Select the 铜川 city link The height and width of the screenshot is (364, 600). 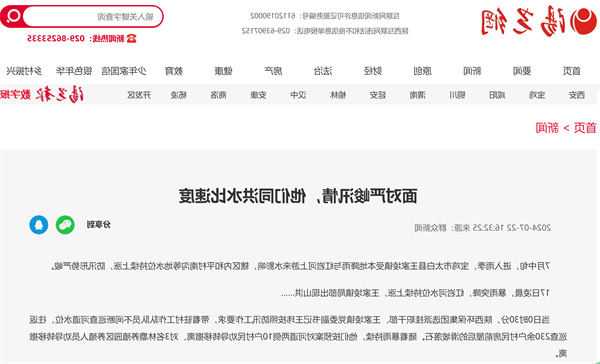pyautogui.click(x=457, y=95)
